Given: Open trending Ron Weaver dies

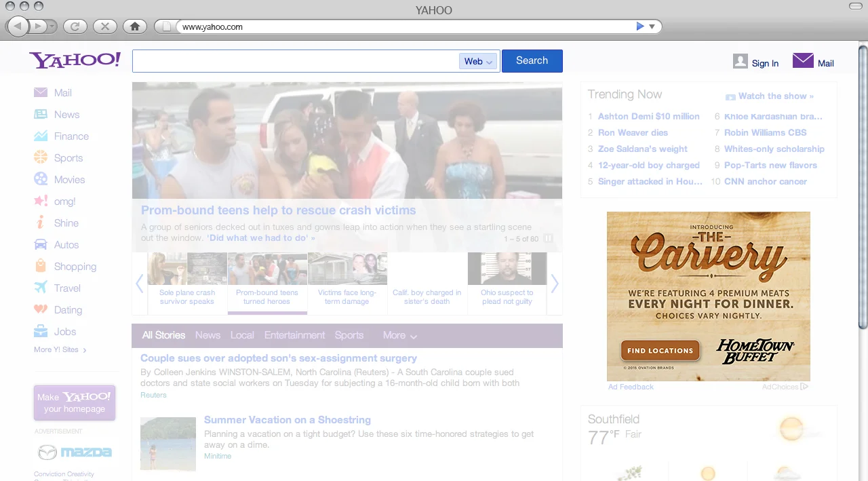Looking at the screenshot, I should coord(633,132).
